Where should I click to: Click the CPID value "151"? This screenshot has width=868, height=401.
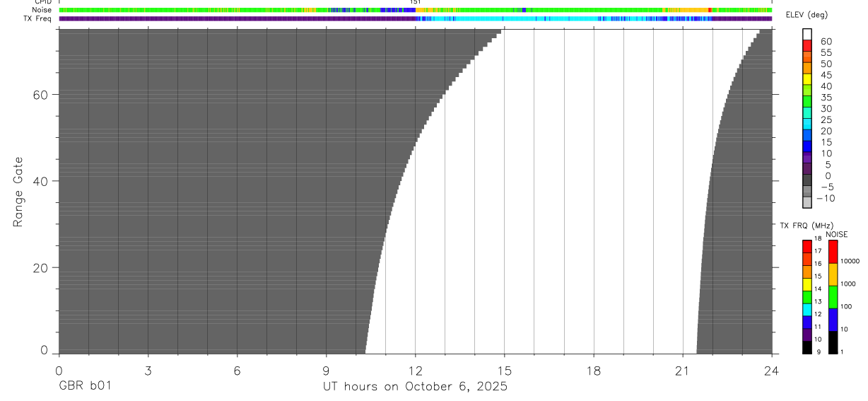[416, 2]
